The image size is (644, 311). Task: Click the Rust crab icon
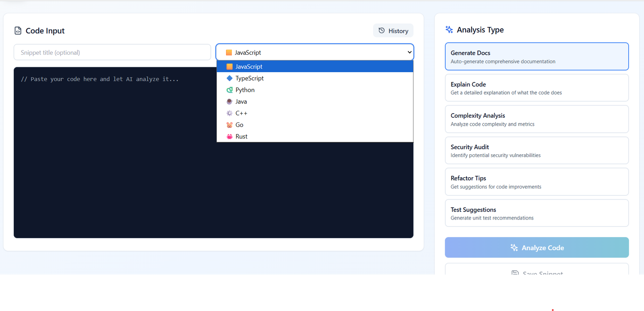click(229, 137)
